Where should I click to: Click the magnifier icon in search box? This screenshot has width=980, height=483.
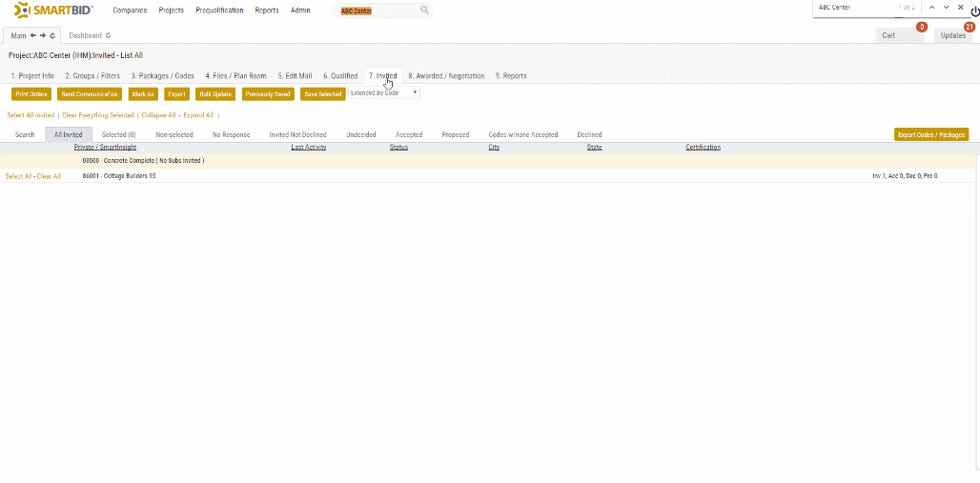point(424,10)
